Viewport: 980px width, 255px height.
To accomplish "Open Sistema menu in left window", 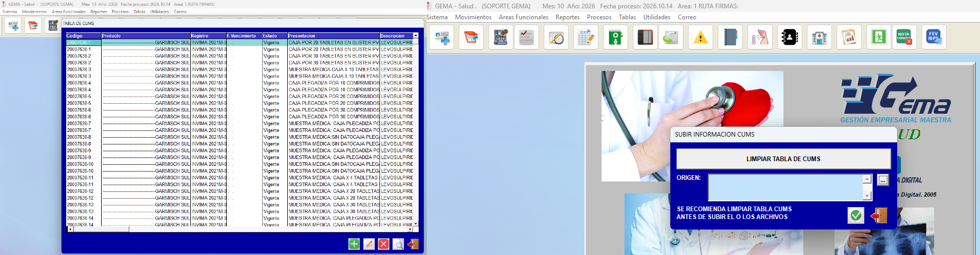I will pyautogui.click(x=10, y=11).
